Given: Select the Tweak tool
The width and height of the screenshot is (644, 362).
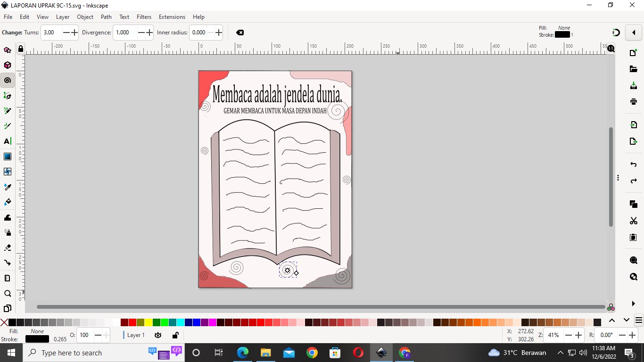Looking at the screenshot, I should pyautogui.click(x=7, y=217).
